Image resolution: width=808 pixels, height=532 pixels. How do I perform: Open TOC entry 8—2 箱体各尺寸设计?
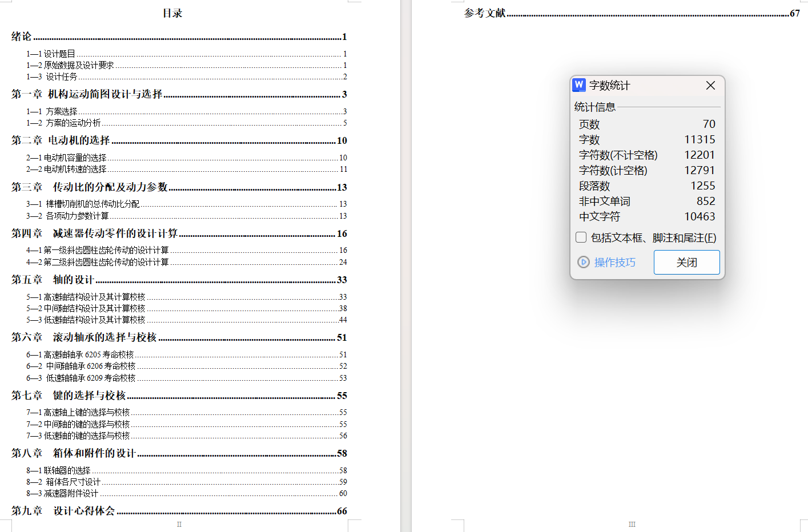coord(186,482)
